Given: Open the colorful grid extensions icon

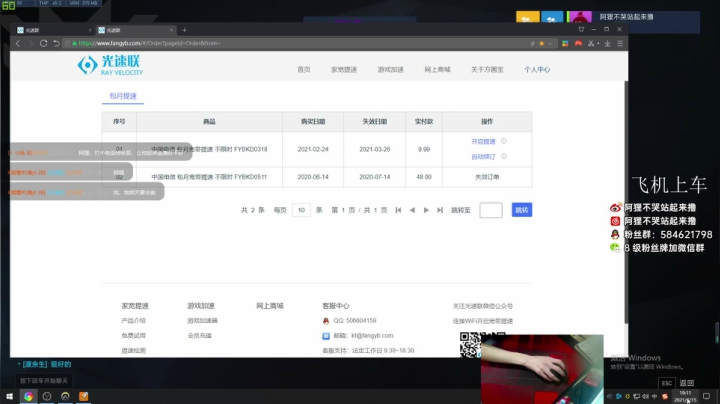Looking at the screenshot, I should point(565,43).
